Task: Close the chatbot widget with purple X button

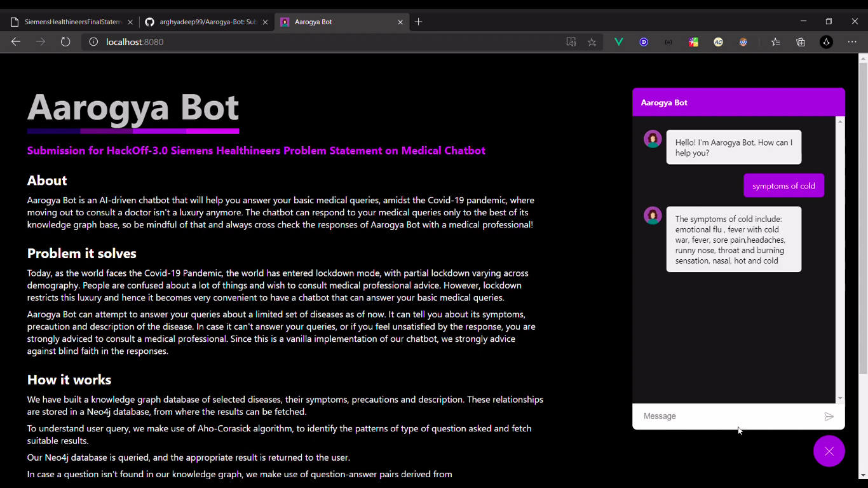Action: [829, 451]
